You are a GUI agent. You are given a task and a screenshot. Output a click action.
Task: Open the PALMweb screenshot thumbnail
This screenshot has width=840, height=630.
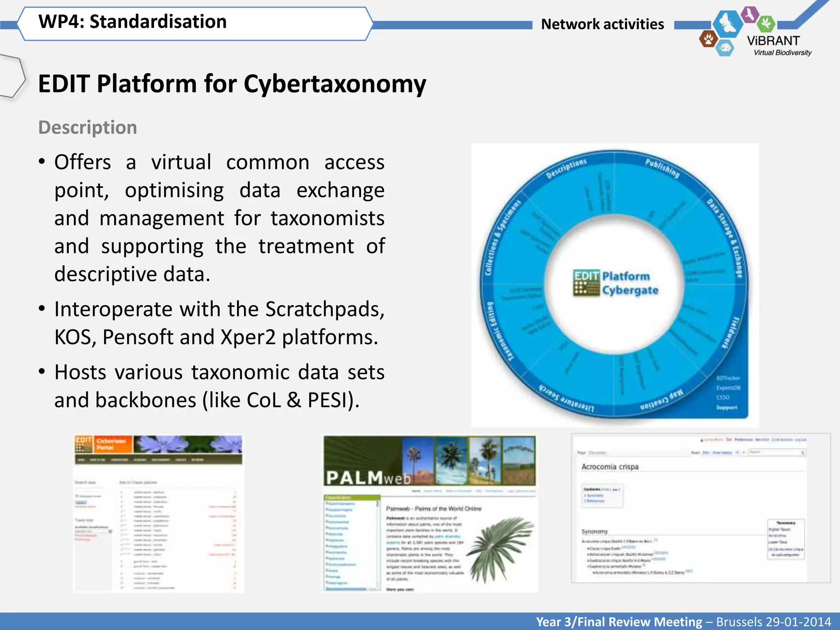(x=430, y=514)
